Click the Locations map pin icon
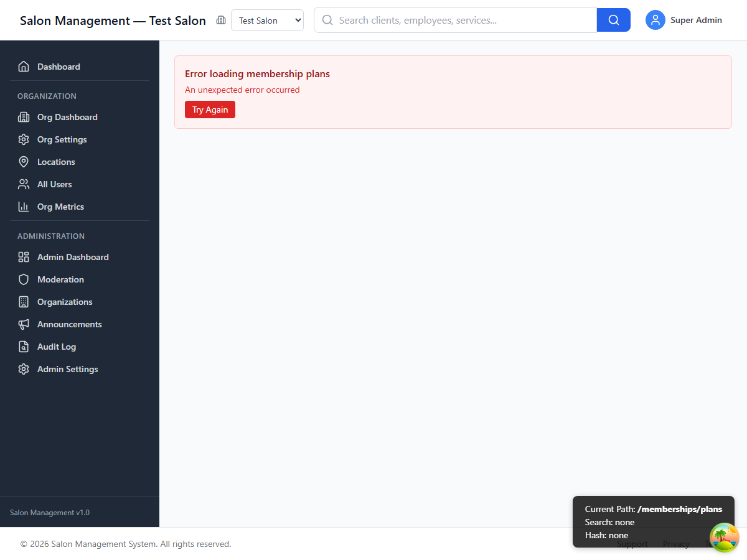This screenshot has height=560, width=747. 23,162
